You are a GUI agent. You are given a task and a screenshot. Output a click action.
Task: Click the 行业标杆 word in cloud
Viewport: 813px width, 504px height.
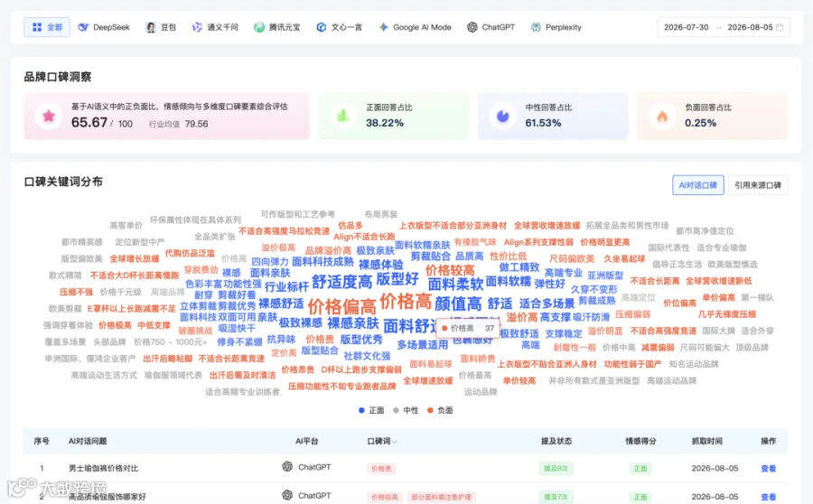click(x=286, y=286)
